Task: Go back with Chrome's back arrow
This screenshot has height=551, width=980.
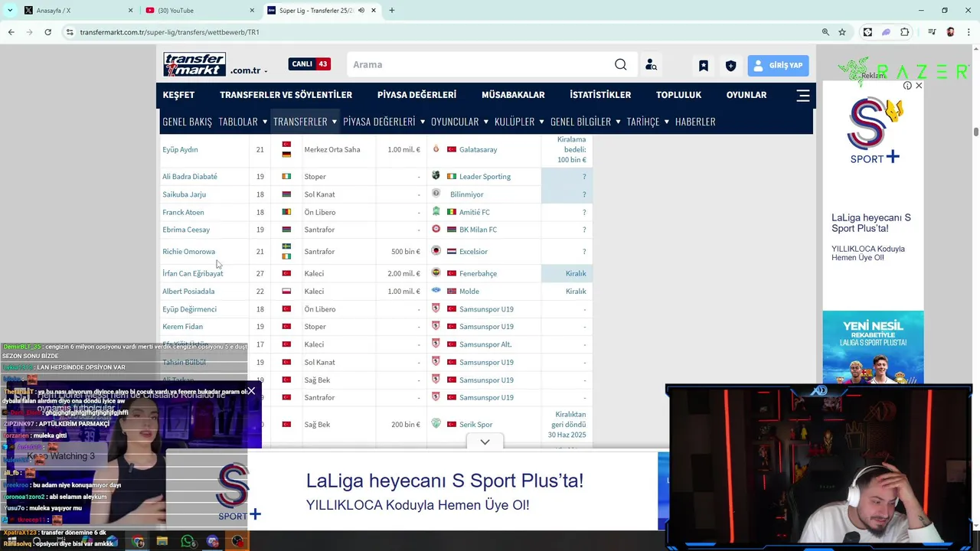Action: pyautogui.click(x=11, y=32)
